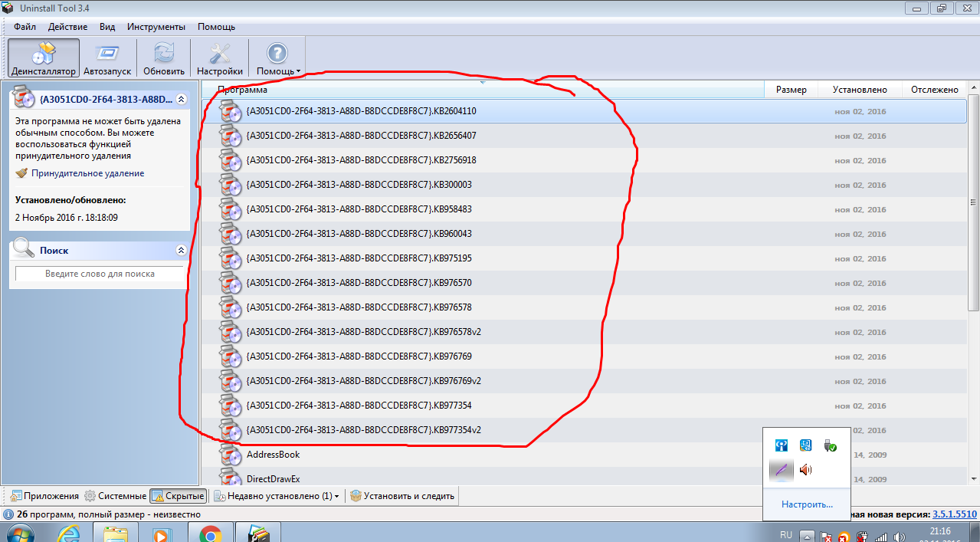Click the entry name ending with KB977354

coord(359,406)
